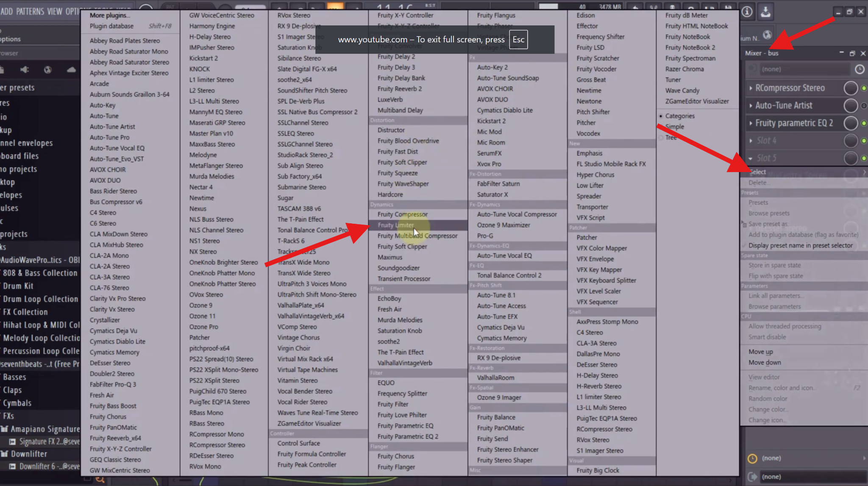868x486 pixels.
Task: Click the download icon next to the info button
Action: click(x=766, y=12)
